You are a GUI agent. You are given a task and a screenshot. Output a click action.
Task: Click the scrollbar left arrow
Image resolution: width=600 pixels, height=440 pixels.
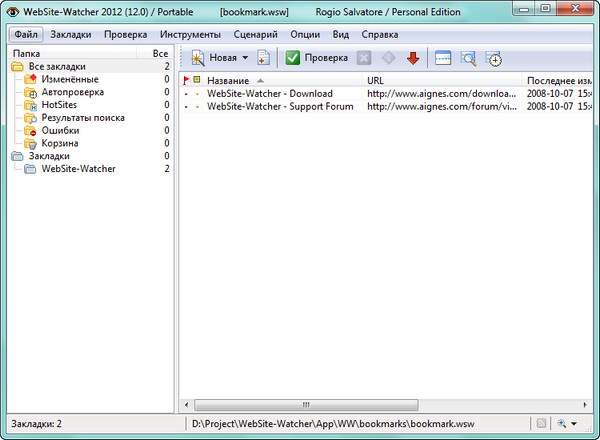click(x=186, y=405)
